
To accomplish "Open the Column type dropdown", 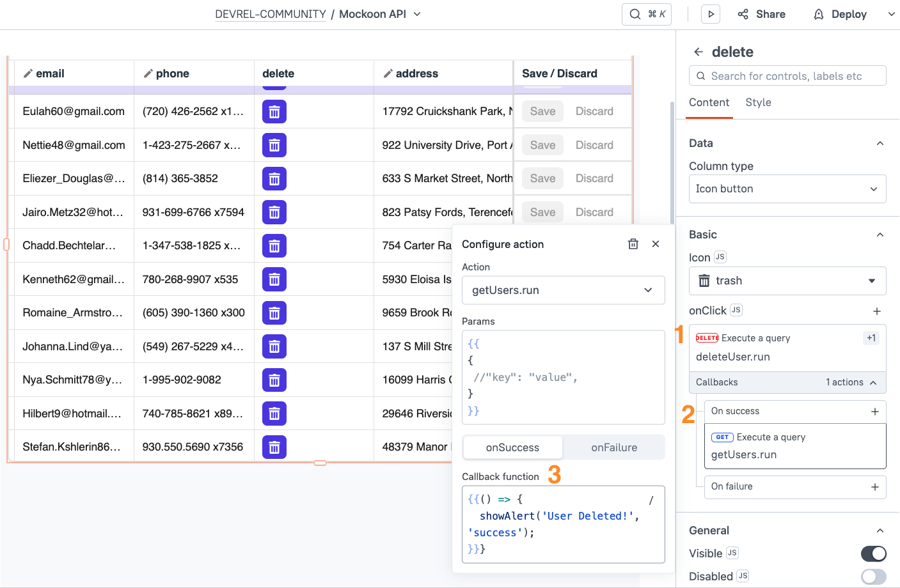I will point(787,189).
